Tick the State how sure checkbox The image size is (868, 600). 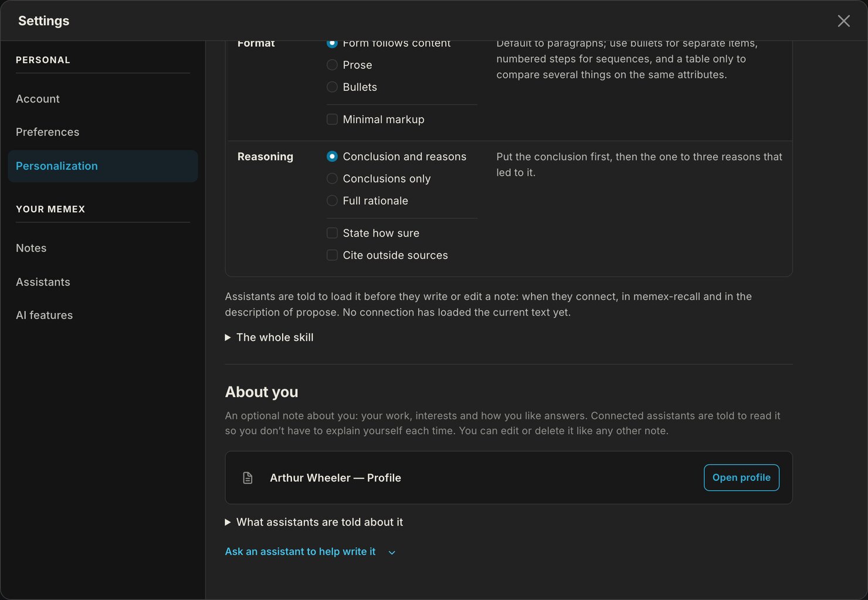(x=332, y=233)
